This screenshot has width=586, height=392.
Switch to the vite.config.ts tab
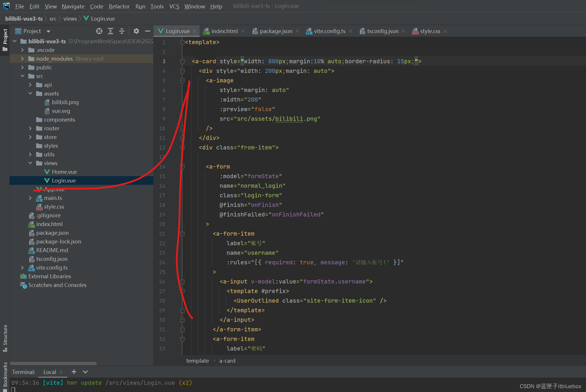click(x=329, y=31)
